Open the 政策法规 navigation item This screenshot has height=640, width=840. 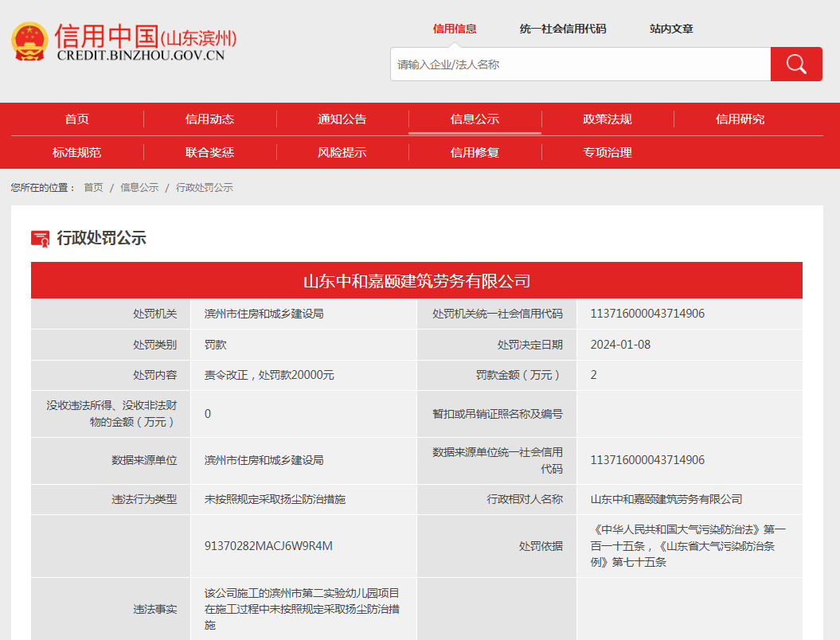coord(608,119)
